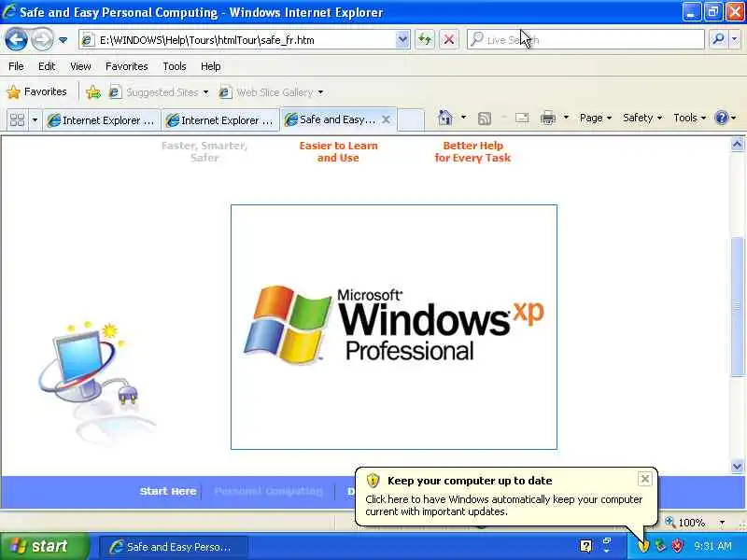Click Faster, Smarter, Safer heading link
Screen dimensions: 747x560
click(x=204, y=152)
